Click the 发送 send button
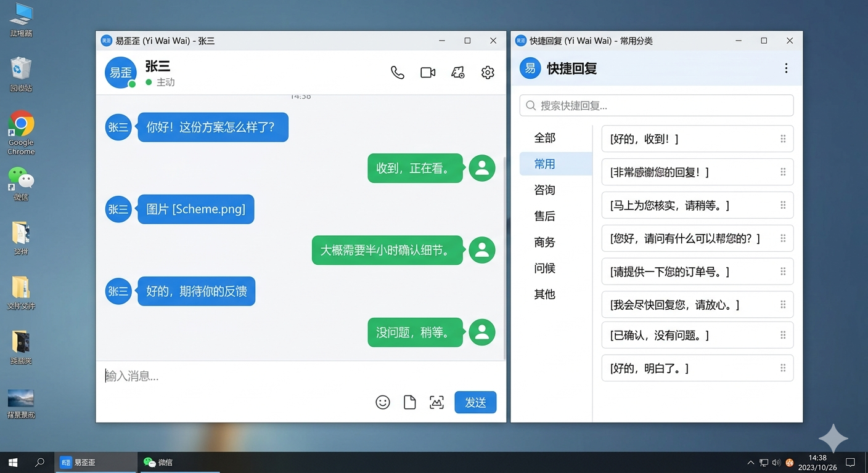Viewport: 868px width, 473px height. coord(475,402)
